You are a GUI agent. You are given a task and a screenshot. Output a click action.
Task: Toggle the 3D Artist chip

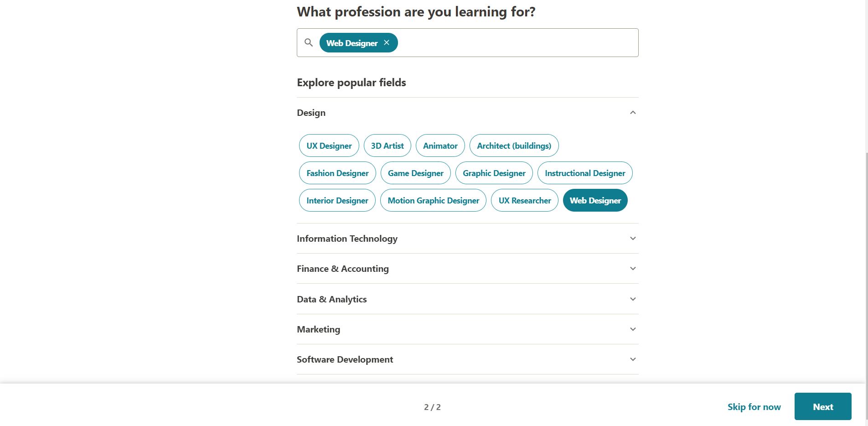tap(387, 145)
